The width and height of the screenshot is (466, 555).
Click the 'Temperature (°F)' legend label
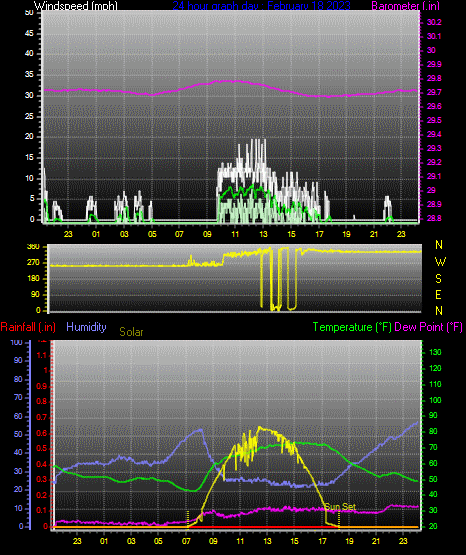point(352,327)
